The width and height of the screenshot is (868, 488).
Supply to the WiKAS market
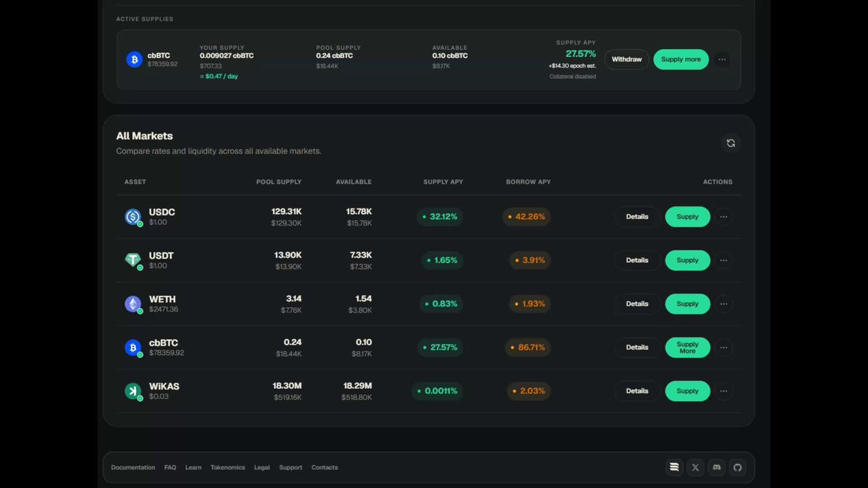(x=688, y=391)
